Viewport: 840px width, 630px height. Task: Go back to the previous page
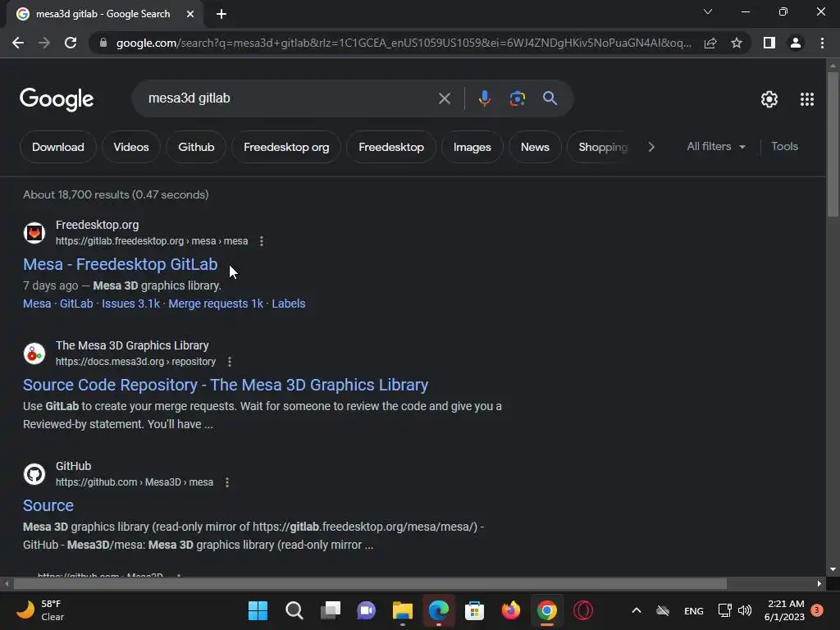click(x=18, y=43)
